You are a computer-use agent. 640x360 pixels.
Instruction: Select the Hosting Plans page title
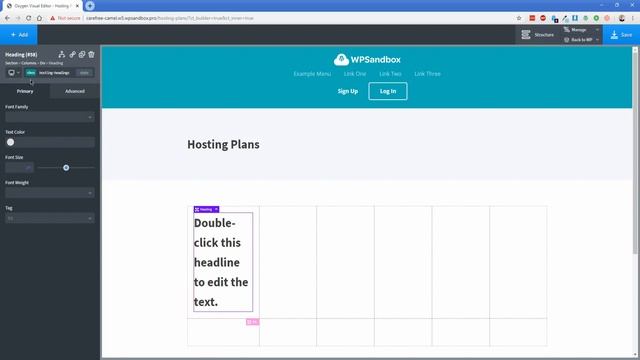[223, 144]
